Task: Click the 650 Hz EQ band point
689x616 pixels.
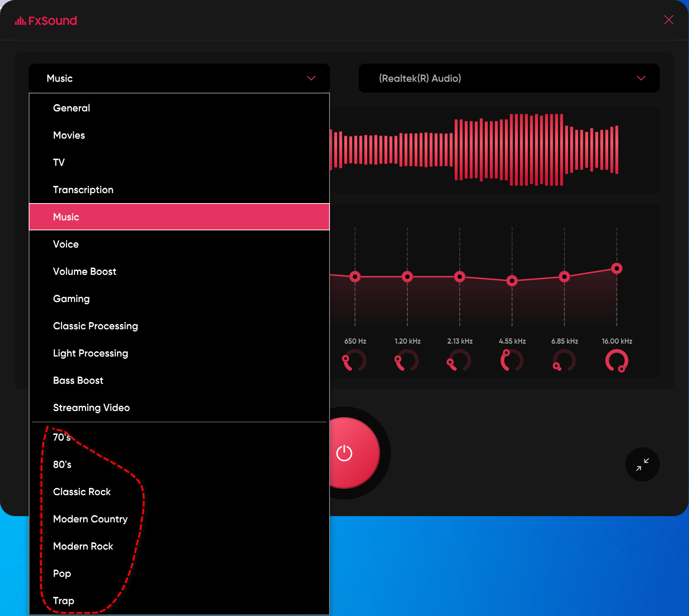Action: (355, 277)
